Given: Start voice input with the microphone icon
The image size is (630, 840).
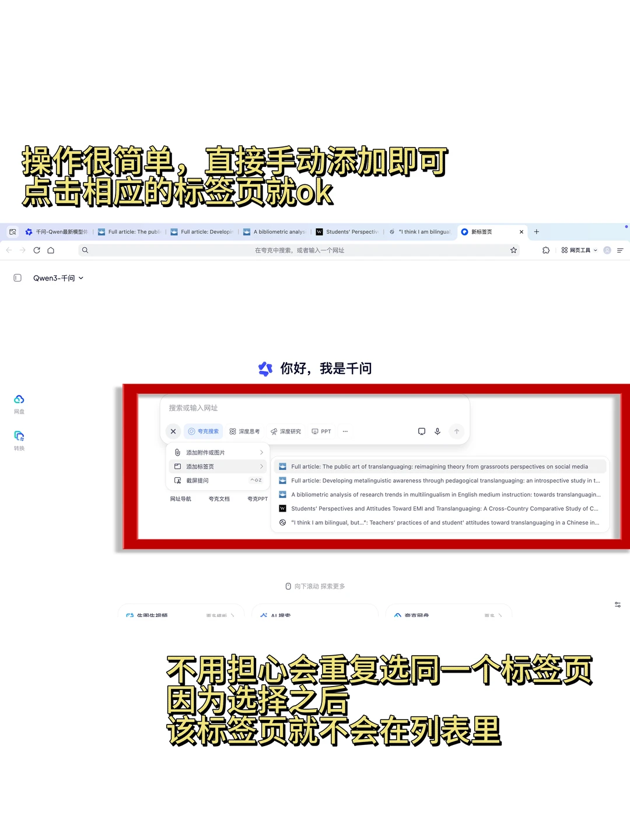Looking at the screenshot, I should coord(437,432).
